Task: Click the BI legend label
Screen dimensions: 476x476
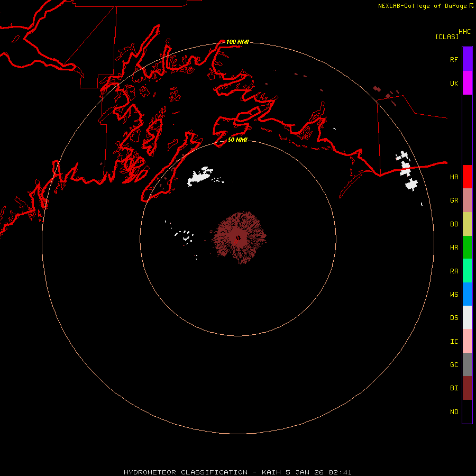Action: click(x=454, y=388)
